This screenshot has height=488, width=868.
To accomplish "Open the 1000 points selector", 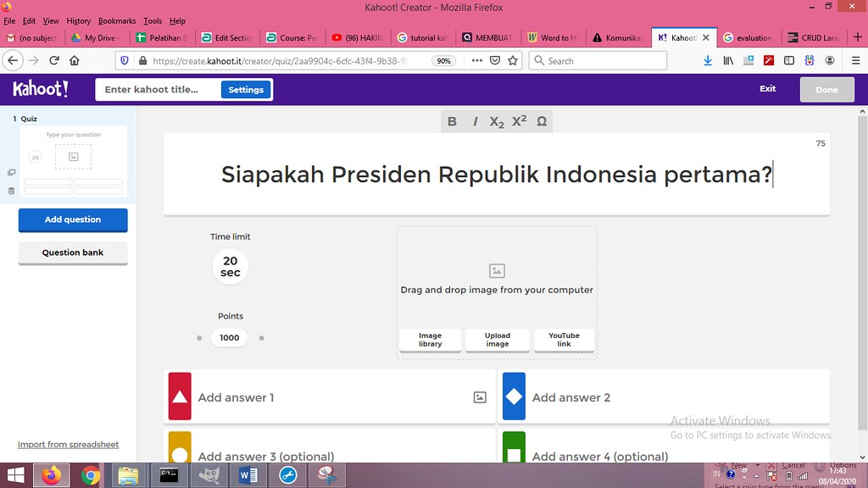I will (x=230, y=337).
